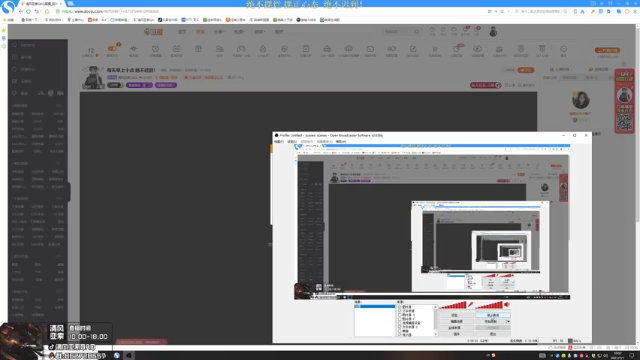This screenshot has height=360, width=640.
Task: Open the user avatar in header
Action: point(493,31)
